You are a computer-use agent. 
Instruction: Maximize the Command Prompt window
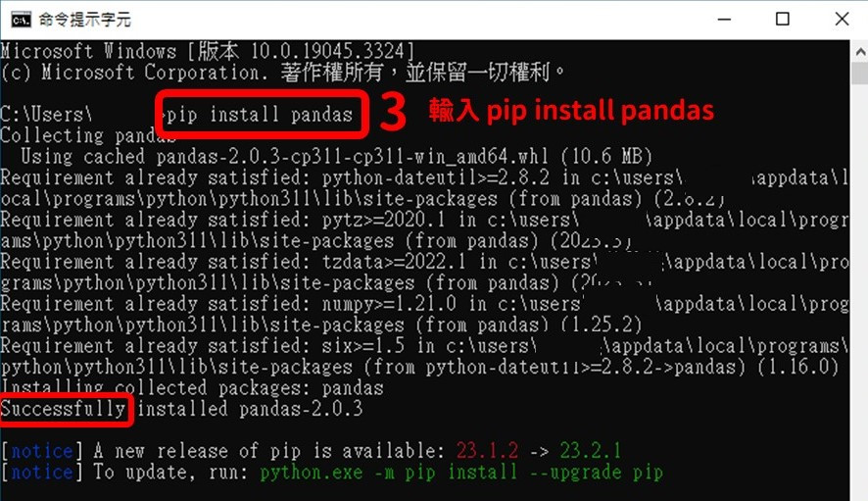point(782,20)
